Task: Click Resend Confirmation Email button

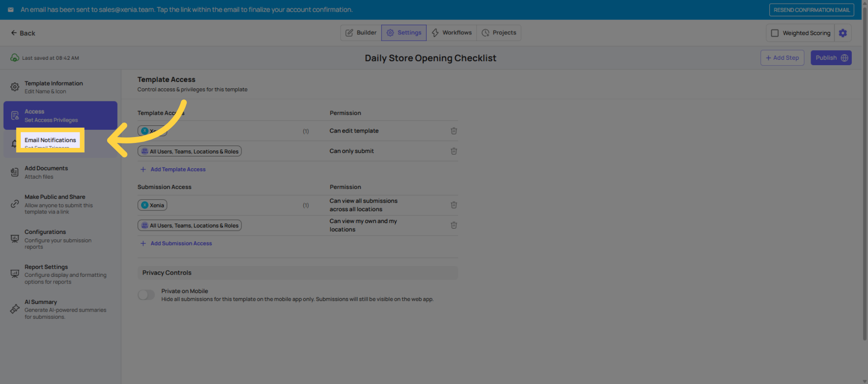Action: 811,10
